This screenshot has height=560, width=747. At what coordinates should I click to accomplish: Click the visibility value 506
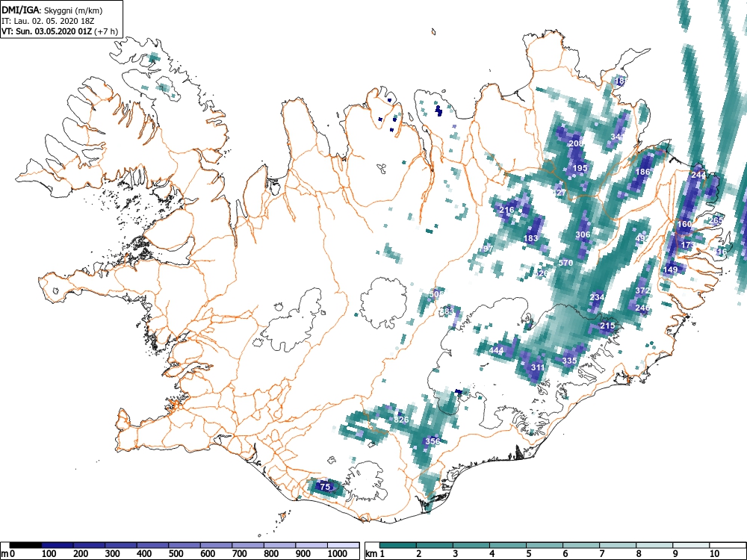click(436, 294)
